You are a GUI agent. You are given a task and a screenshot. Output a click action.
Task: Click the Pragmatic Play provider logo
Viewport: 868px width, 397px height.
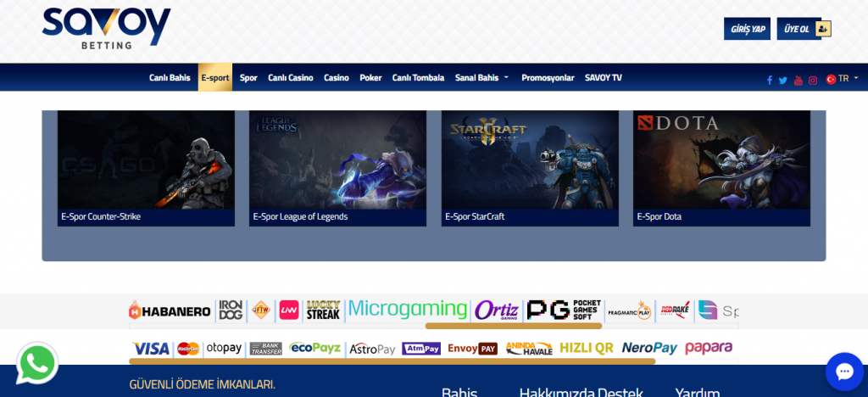click(x=630, y=310)
